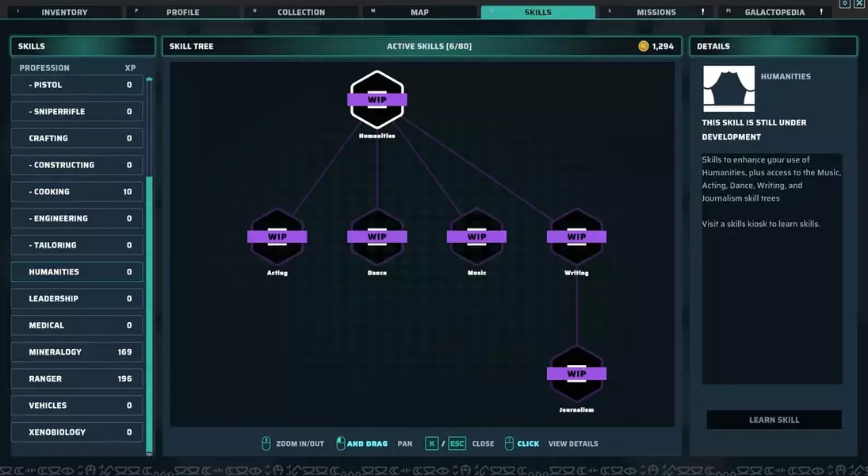
Task: Select the Humanities root skill hexagon
Action: pos(377,100)
